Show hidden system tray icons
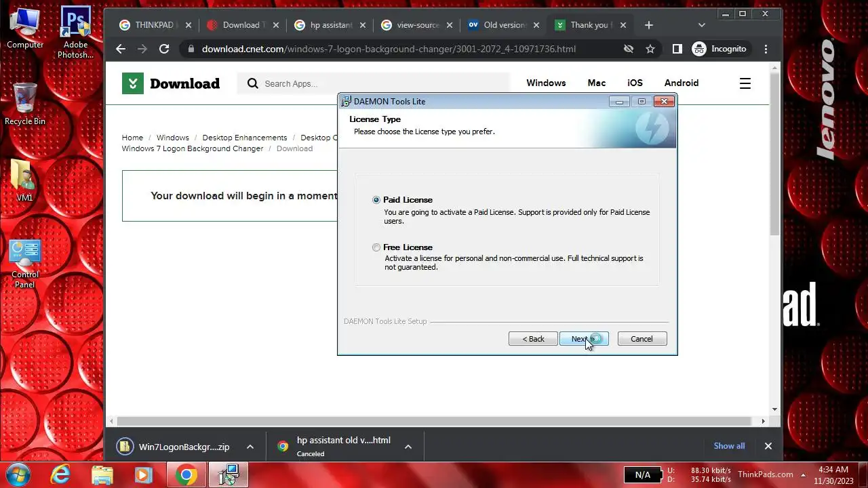 803,474
